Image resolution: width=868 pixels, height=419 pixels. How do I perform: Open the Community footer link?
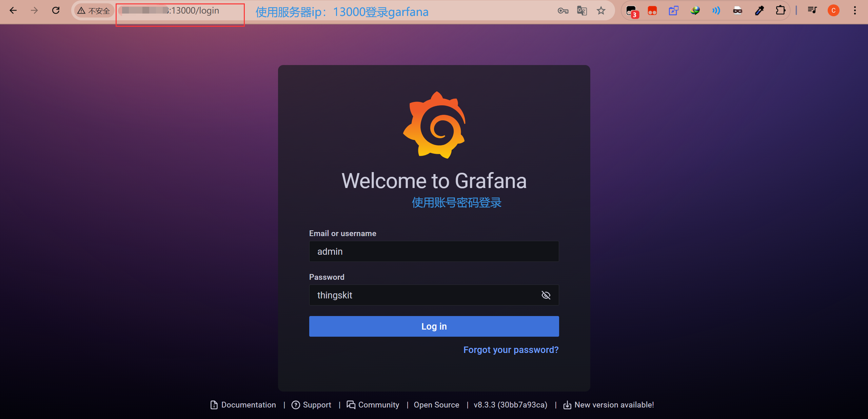click(x=378, y=405)
